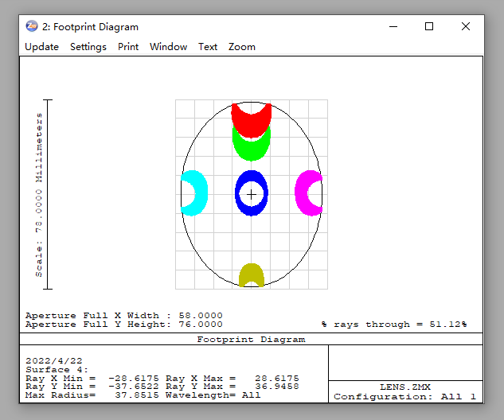The image size is (504, 420).
Task: Maximize the Footprint Diagram window
Action: point(429,26)
